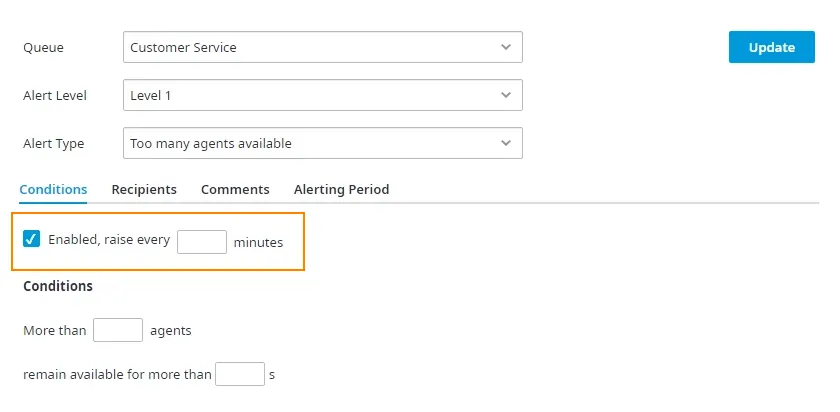Click the chevron arrow in Alert Type field
Image resolution: width=840 pixels, height=412 pixels.
point(506,143)
